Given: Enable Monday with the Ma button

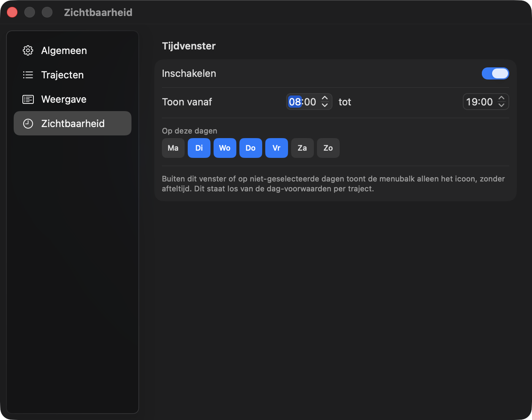Looking at the screenshot, I should click(x=173, y=148).
